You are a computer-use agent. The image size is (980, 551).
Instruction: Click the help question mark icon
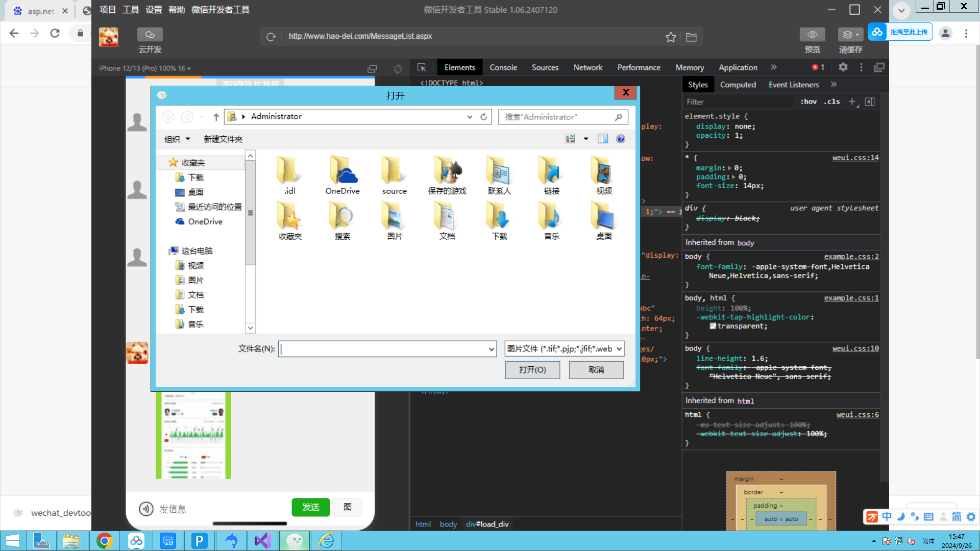621,139
